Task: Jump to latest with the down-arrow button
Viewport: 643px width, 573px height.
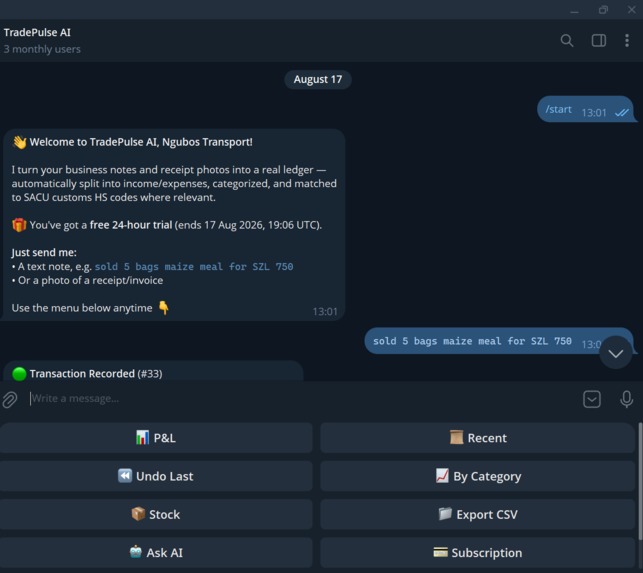Action: (x=616, y=353)
